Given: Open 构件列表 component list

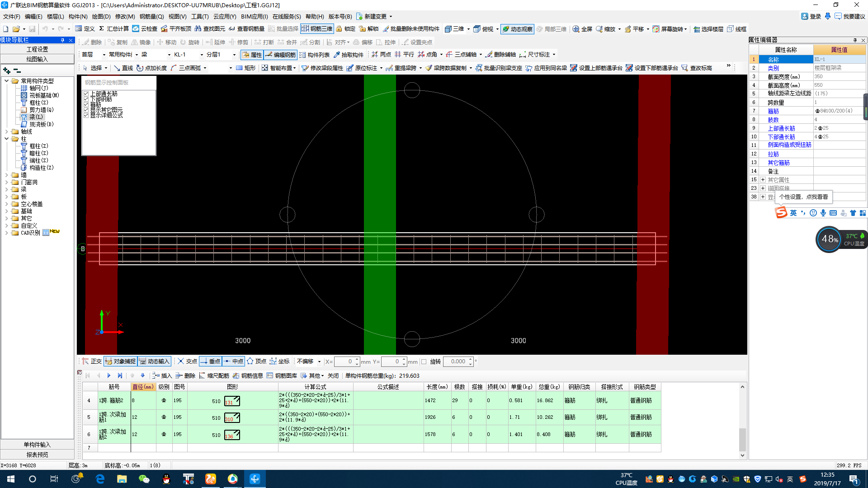Looking at the screenshot, I should (315, 55).
